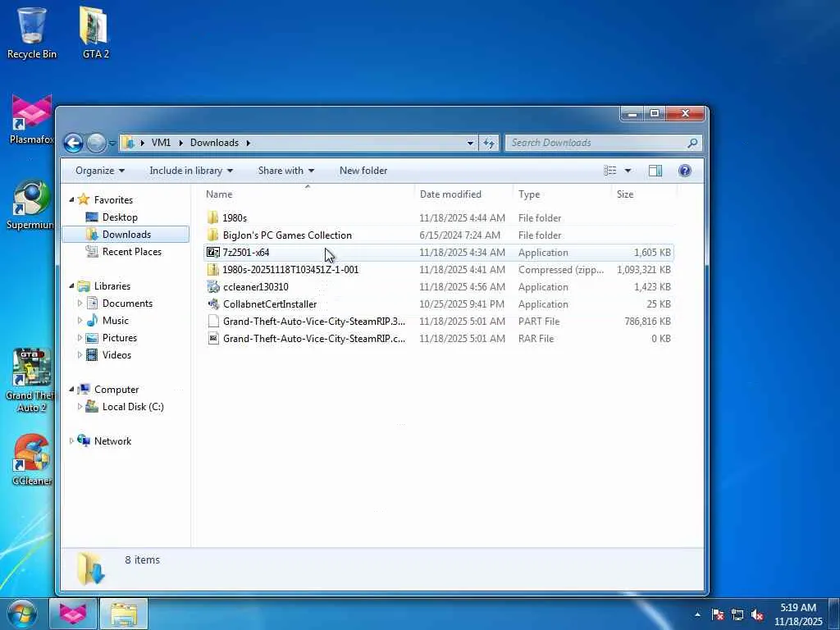
Task: Select the Pictures library
Action: pyautogui.click(x=120, y=337)
